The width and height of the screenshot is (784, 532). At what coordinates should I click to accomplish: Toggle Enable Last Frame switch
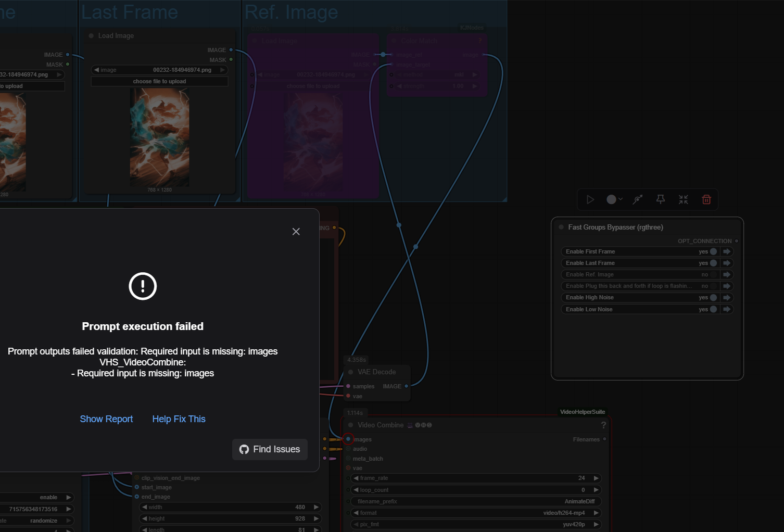pyautogui.click(x=713, y=263)
